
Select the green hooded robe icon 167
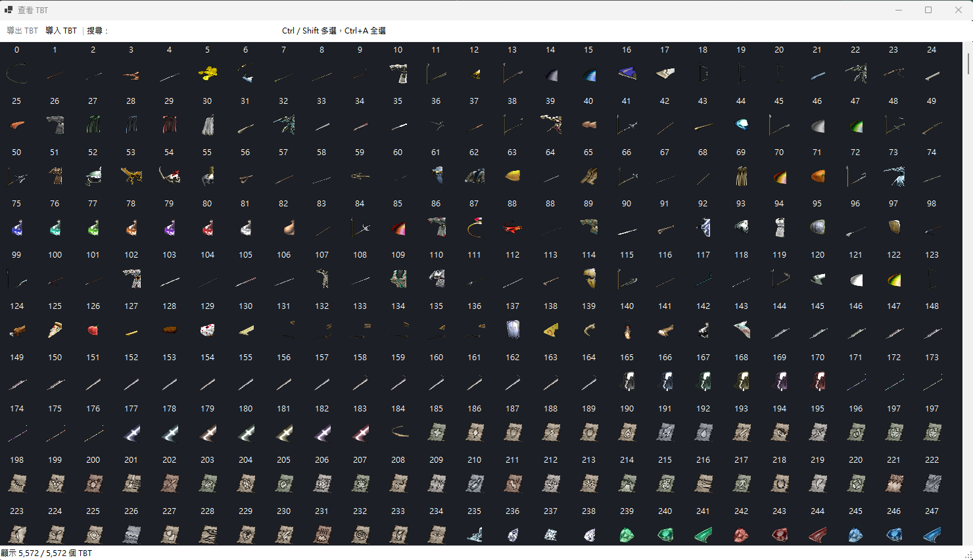[x=703, y=381]
